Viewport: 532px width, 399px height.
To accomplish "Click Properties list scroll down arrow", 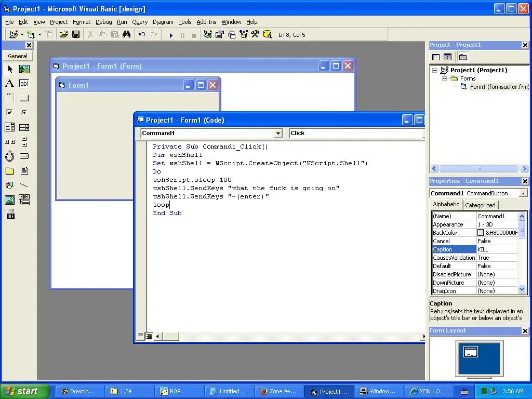I will [x=522, y=289].
